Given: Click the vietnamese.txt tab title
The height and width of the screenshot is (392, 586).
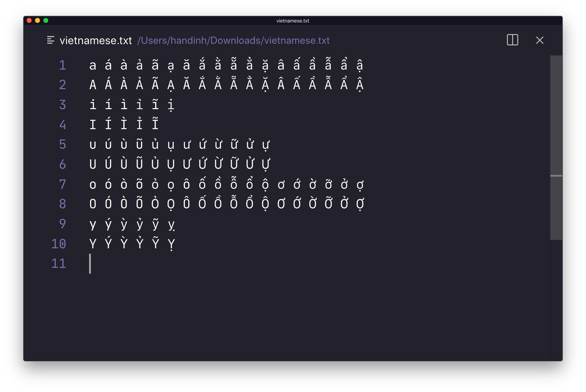Looking at the screenshot, I should point(96,40).
